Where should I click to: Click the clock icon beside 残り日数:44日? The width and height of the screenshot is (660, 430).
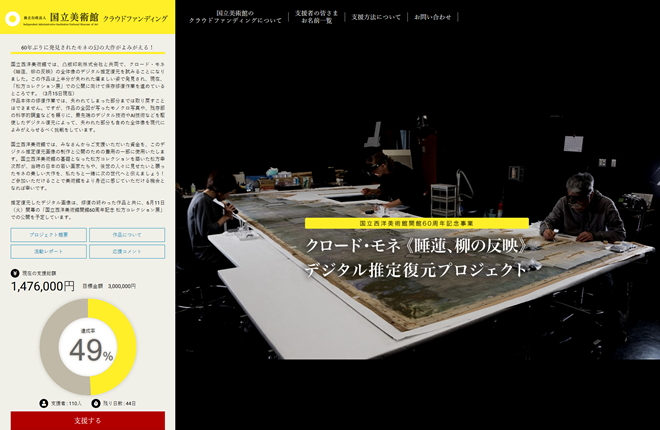coord(96,403)
